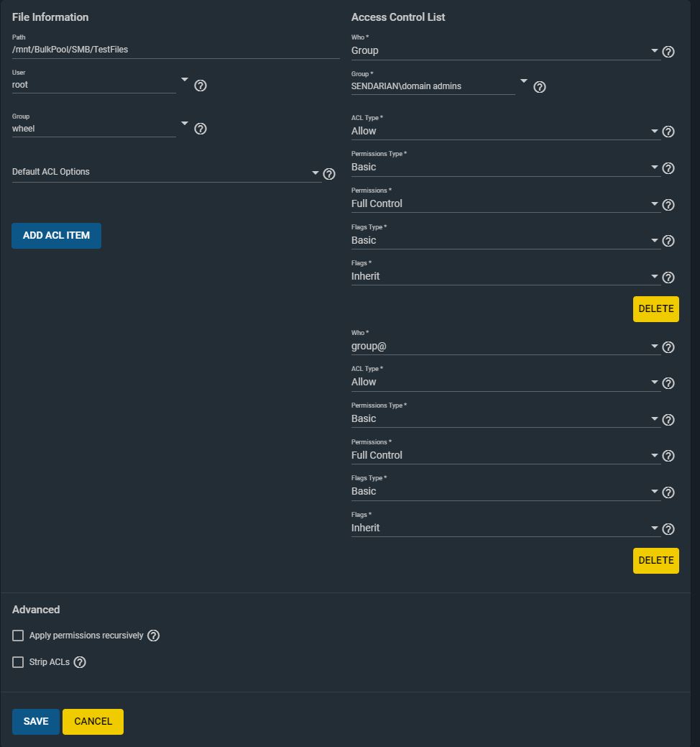Click the ADD ACL ITEM button
Viewport: 700px width, 747px height.
(x=56, y=235)
